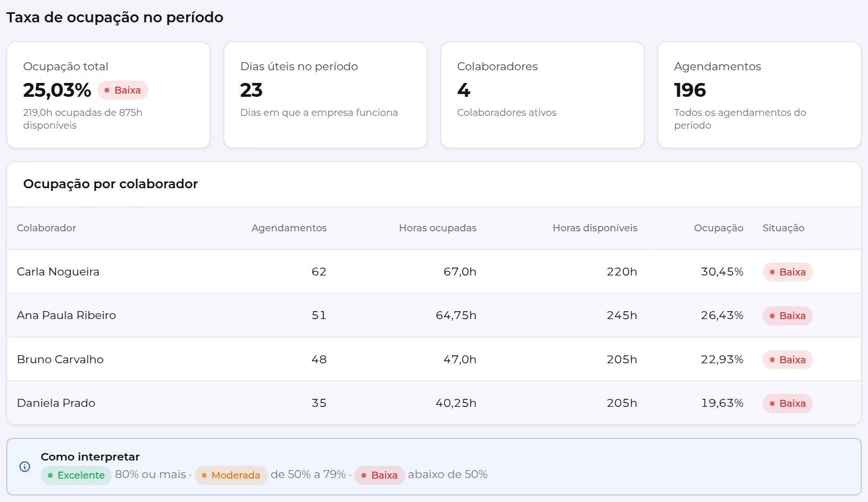
Task: Click the 48 appointments cell
Action: click(x=319, y=359)
